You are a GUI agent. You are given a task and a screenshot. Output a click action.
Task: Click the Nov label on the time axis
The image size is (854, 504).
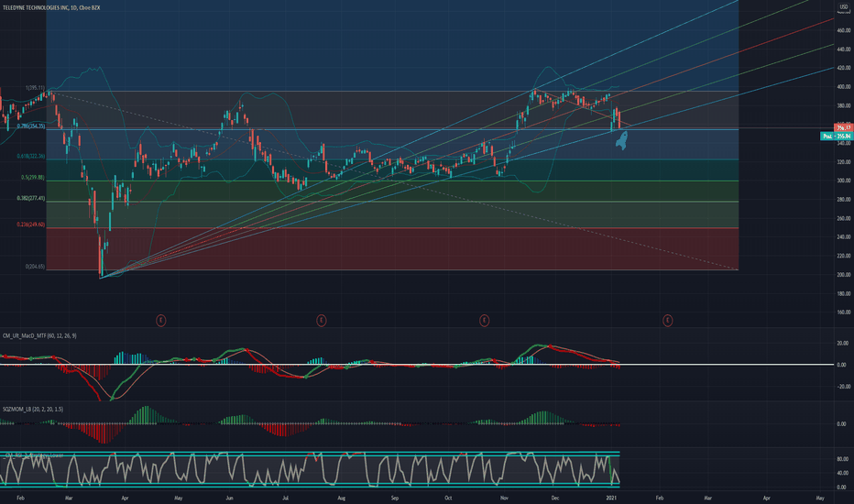[x=504, y=498]
